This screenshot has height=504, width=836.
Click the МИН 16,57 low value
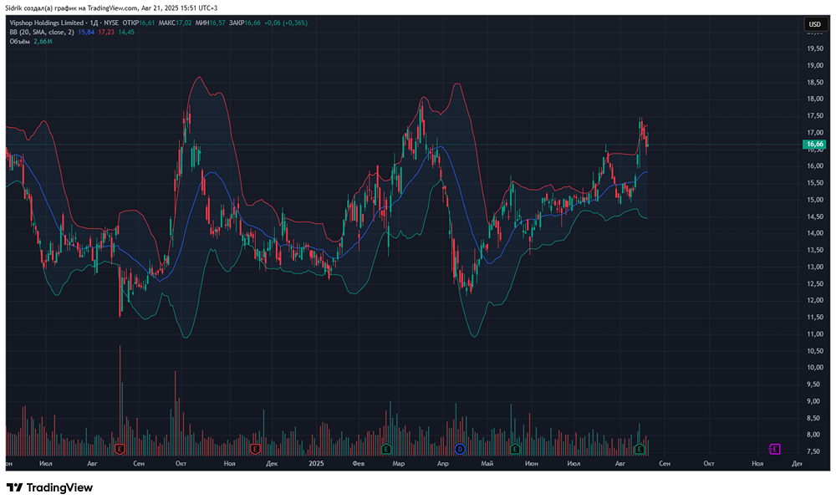[210, 23]
